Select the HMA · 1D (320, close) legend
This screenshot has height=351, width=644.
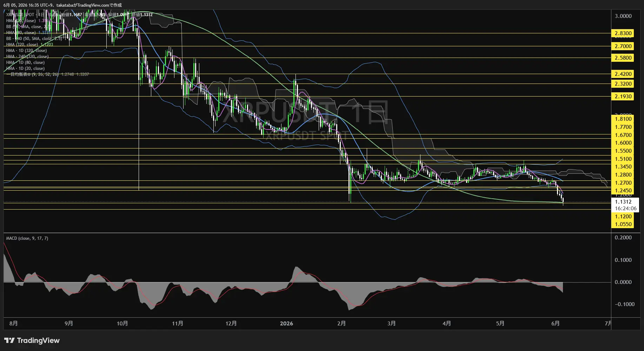(x=26, y=51)
